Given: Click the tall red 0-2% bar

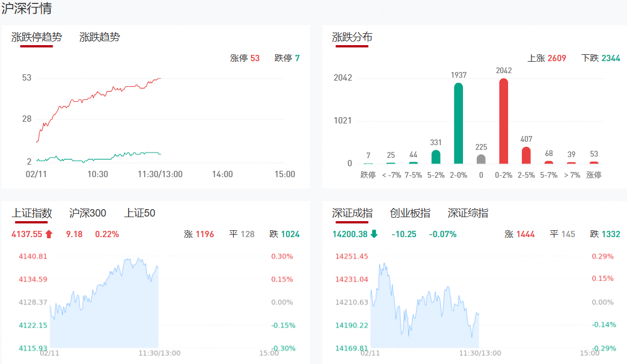Looking at the screenshot, I should coord(504,121).
